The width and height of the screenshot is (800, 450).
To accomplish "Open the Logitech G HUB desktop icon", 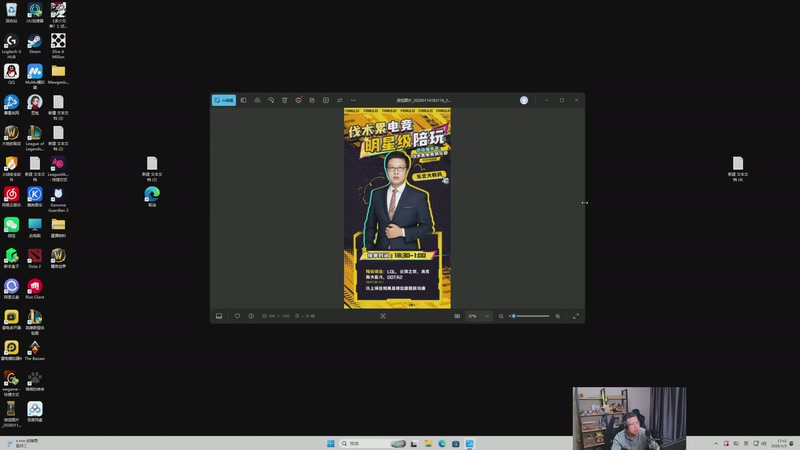I will click(x=11, y=46).
